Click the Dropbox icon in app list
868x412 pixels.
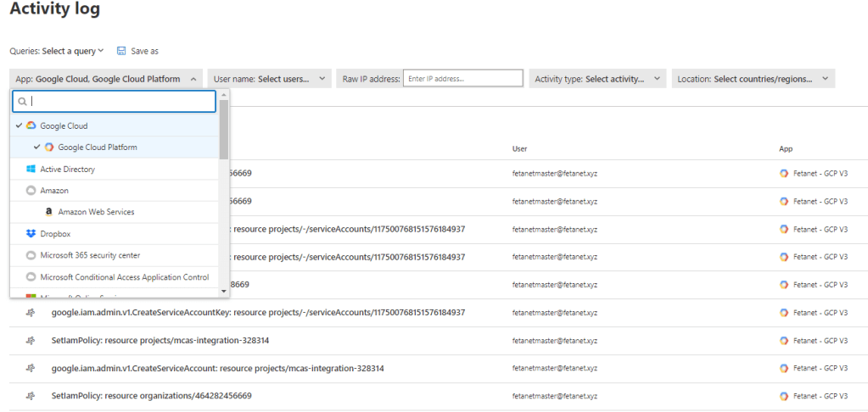pyautogui.click(x=31, y=233)
